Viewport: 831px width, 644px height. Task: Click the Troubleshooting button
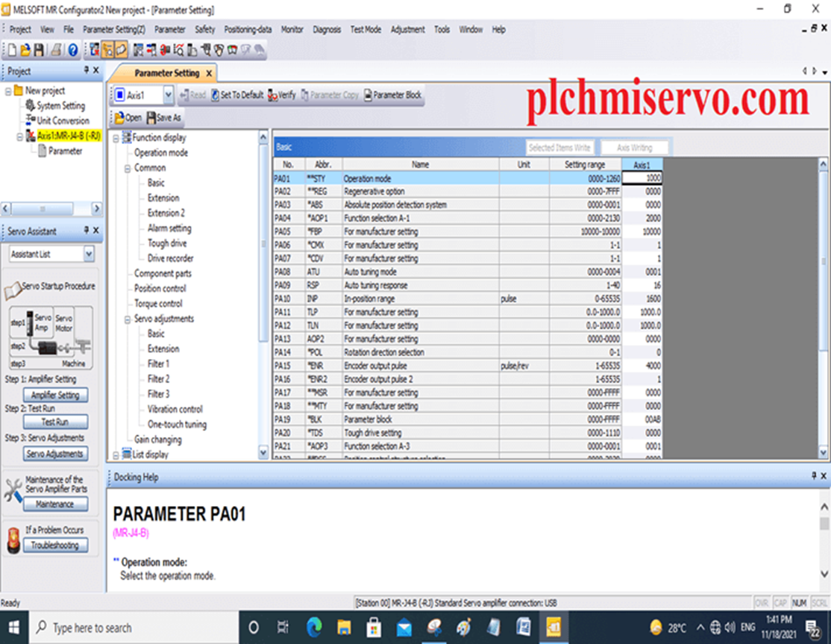[55, 545]
